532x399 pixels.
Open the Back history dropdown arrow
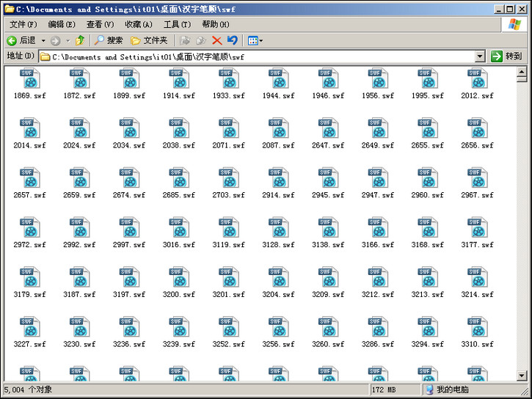(x=43, y=41)
